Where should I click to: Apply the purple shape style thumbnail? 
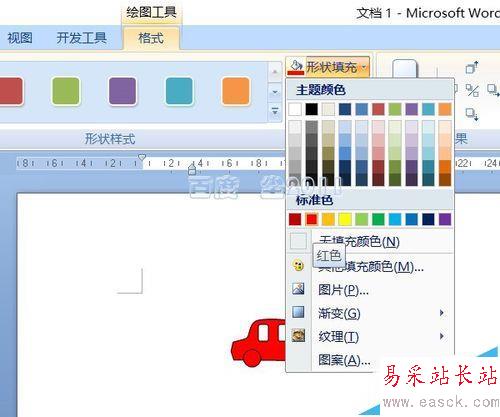tap(122, 91)
